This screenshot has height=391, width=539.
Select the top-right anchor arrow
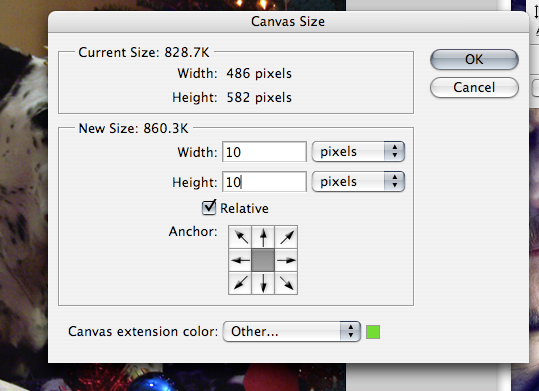286,237
